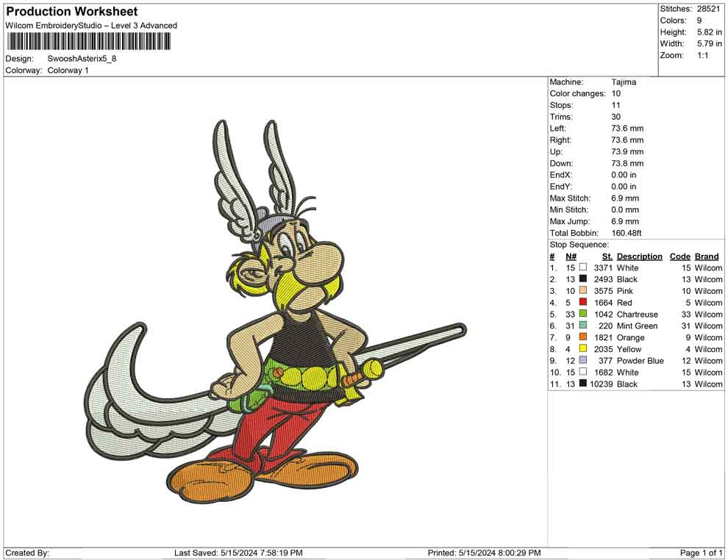
Task: Click the Orange color swatch
Action: [x=583, y=337]
